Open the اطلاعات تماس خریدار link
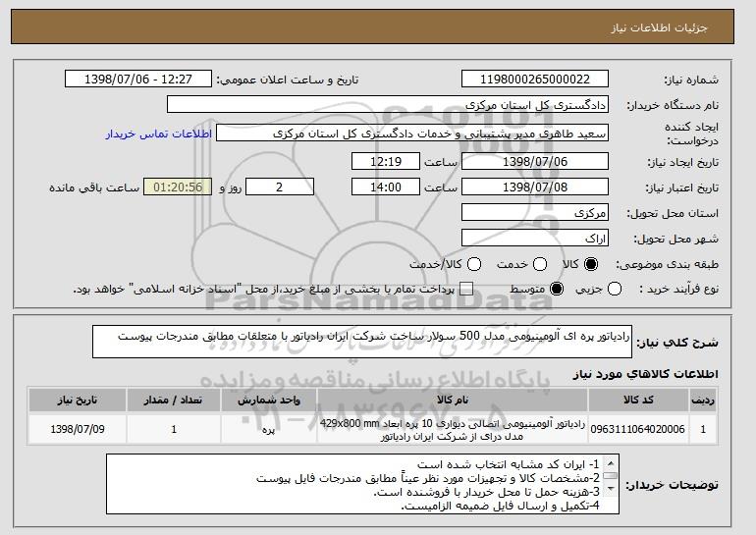This screenshot has height=535, width=756. click(x=159, y=134)
